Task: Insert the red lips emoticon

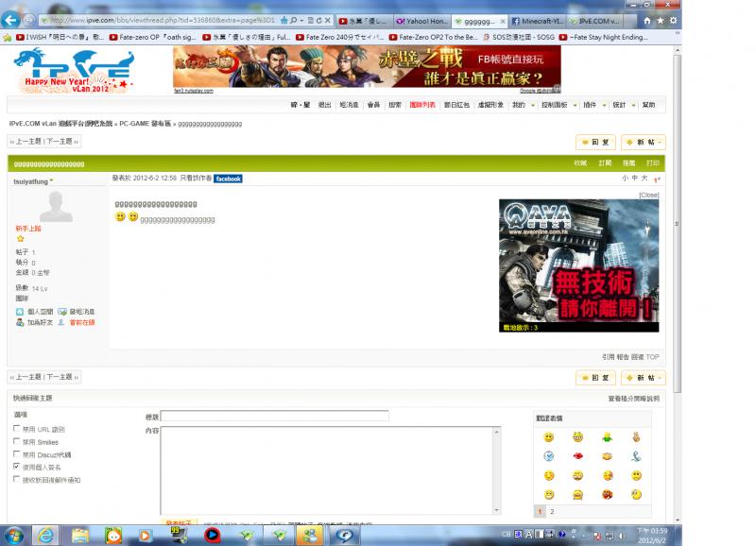Action: (x=577, y=456)
